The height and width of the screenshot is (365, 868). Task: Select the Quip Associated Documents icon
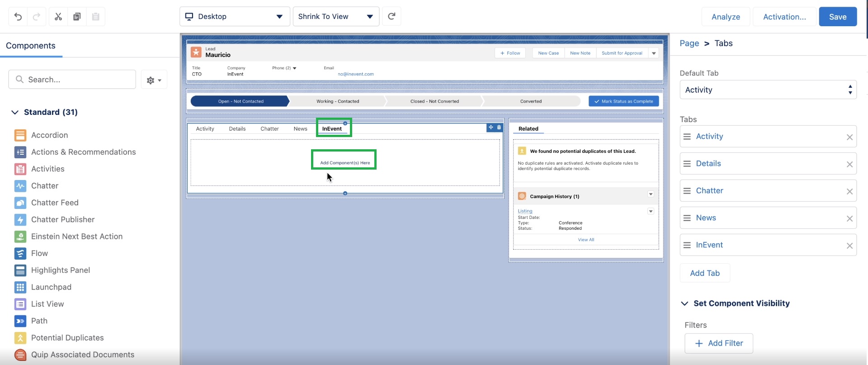20,355
